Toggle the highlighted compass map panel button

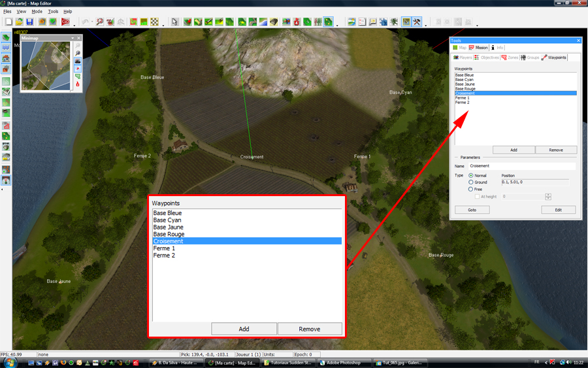406,22
